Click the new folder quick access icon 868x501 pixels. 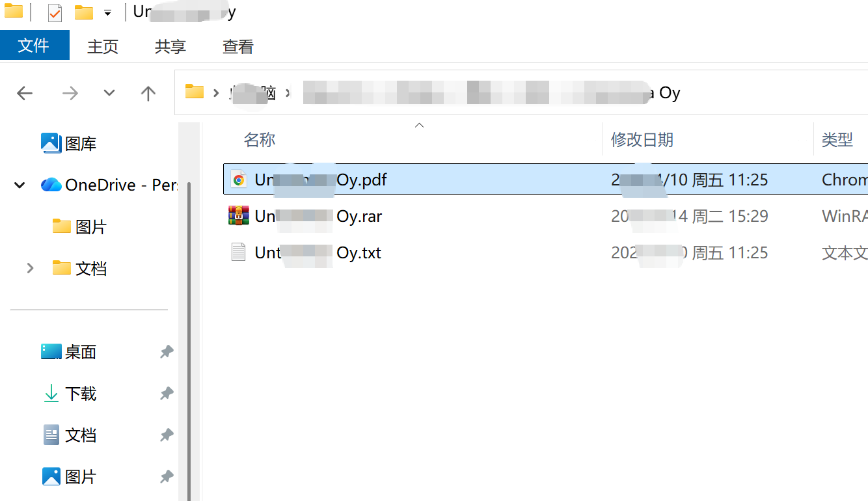click(83, 12)
